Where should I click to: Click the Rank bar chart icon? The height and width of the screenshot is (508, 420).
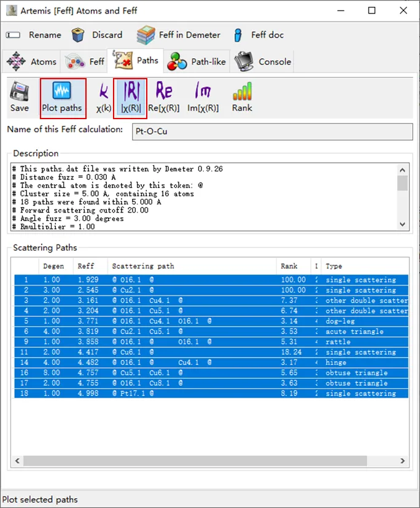tap(242, 91)
